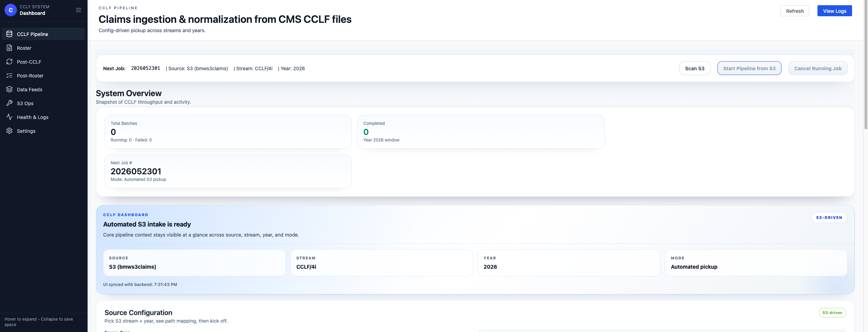Click the green S3-driven badge in Source Configuration
Image resolution: width=868 pixels, height=332 pixels.
pos(832,313)
